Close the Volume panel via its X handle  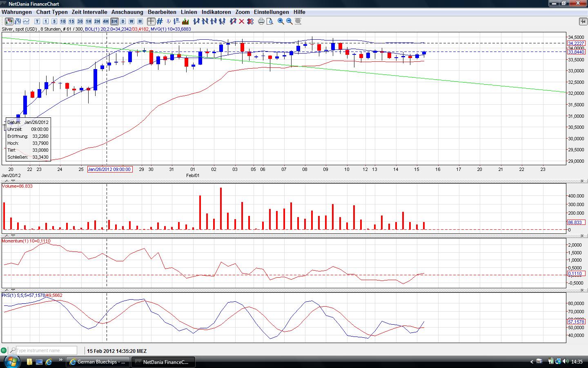582,181
